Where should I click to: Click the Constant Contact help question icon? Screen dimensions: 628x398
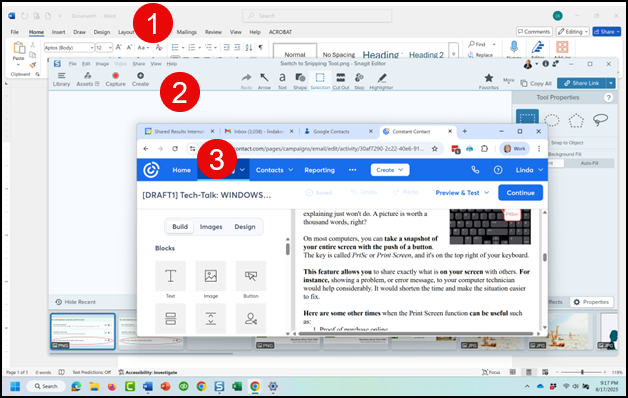[x=498, y=170]
